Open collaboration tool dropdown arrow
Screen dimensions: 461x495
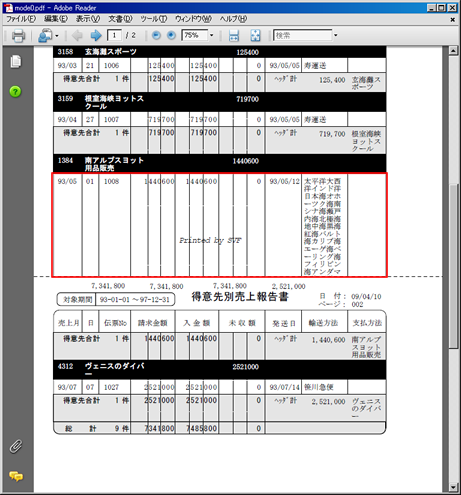tap(57, 36)
